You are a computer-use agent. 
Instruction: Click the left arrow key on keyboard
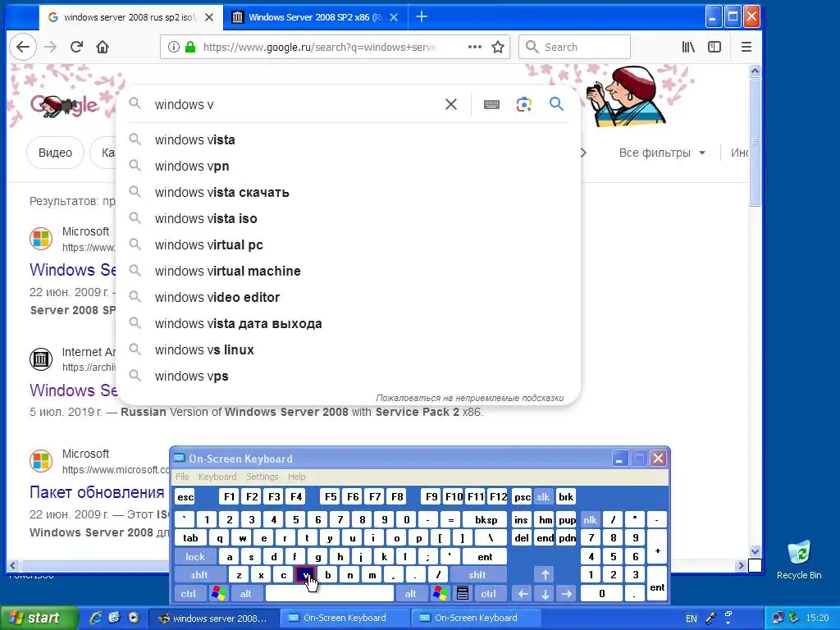[x=523, y=594]
